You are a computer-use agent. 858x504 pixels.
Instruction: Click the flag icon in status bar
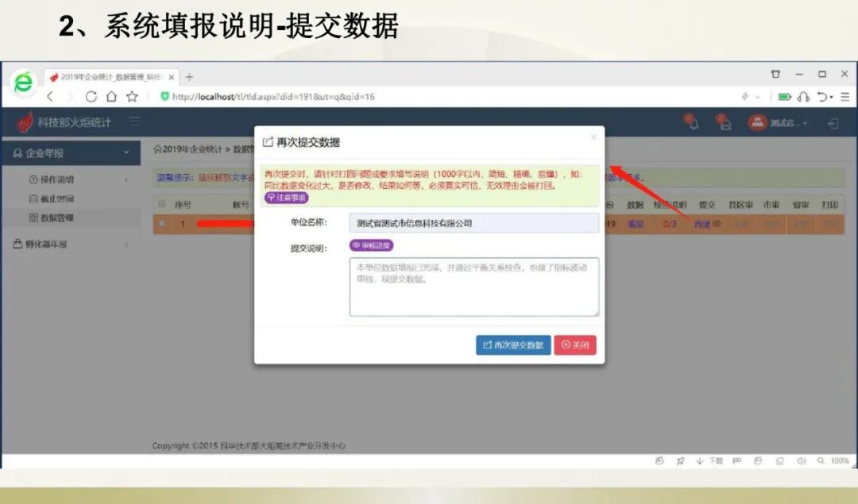(737, 461)
